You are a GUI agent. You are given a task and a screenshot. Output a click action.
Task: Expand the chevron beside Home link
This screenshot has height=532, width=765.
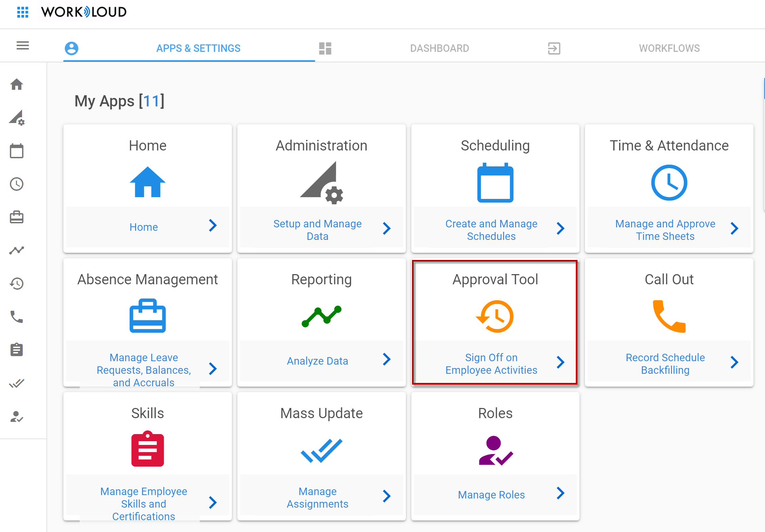[x=213, y=226]
